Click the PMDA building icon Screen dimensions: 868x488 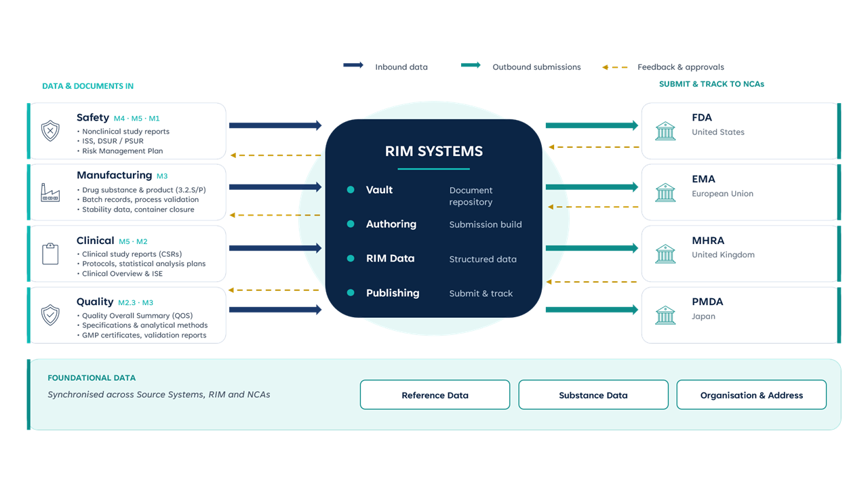click(665, 315)
